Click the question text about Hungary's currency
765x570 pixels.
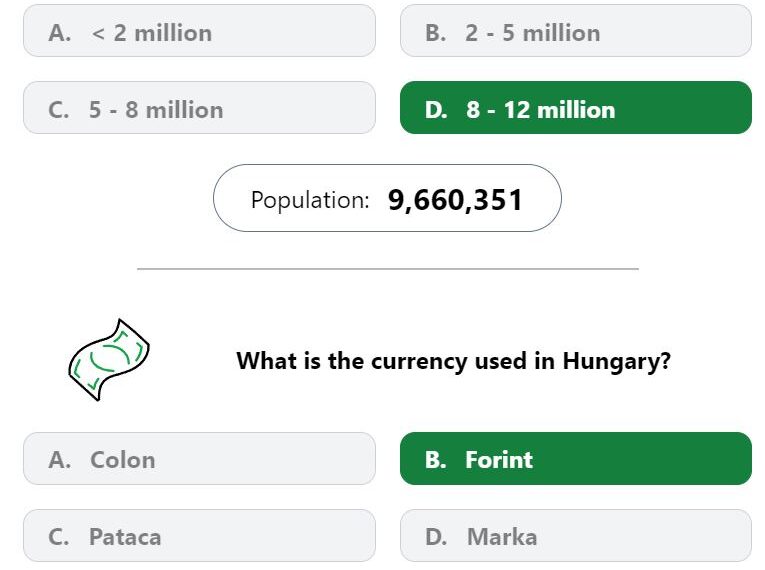click(x=453, y=362)
